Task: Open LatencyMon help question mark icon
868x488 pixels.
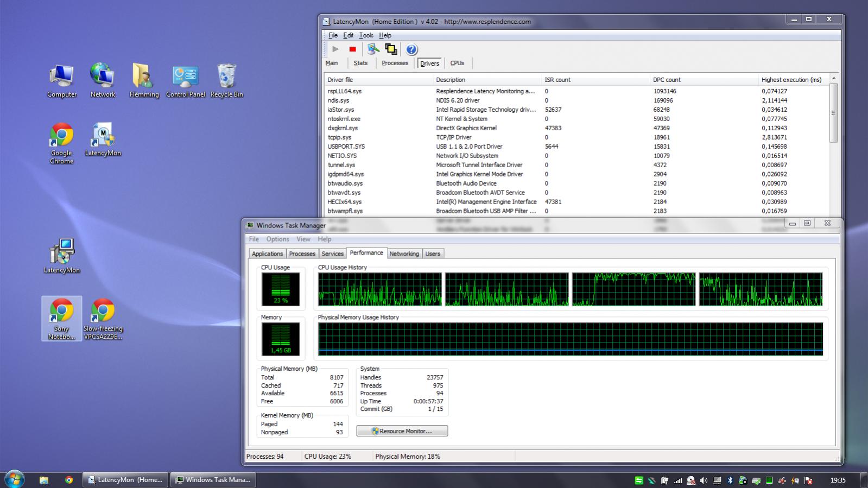Action: 411,49
